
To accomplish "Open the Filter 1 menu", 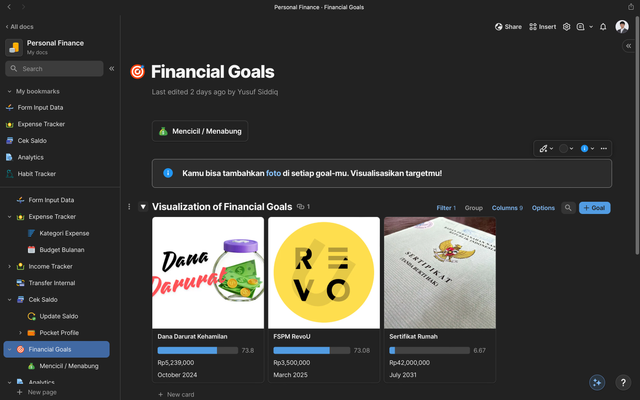I will (x=446, y=208).
